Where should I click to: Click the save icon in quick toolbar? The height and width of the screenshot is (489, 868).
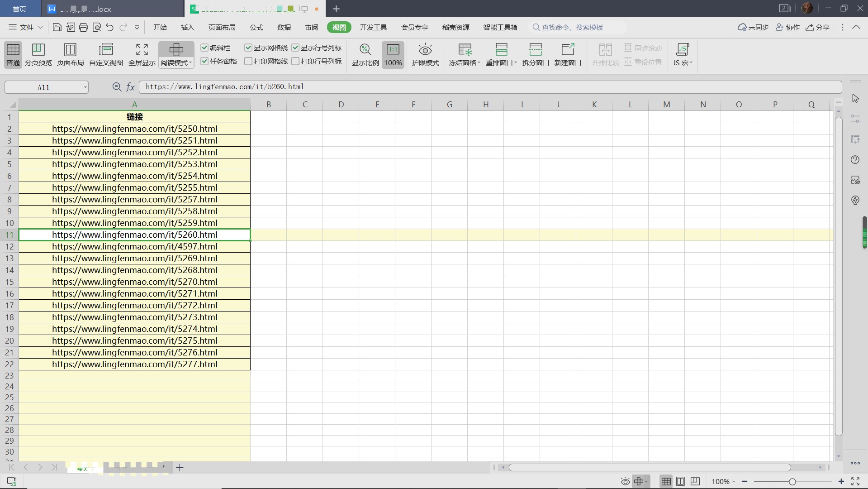coord(57,28)
